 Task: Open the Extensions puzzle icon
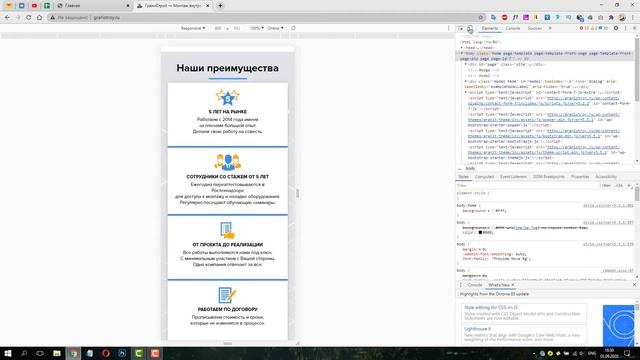tap(611, 18)
